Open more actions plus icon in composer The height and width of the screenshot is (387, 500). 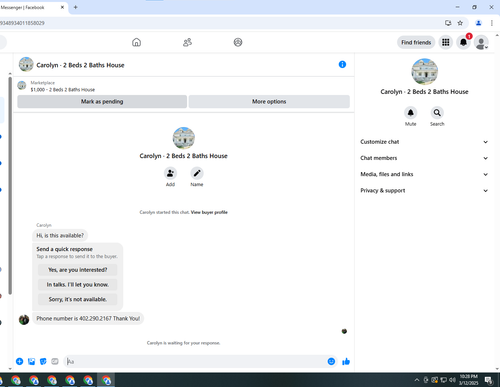[x=20, y=361]
